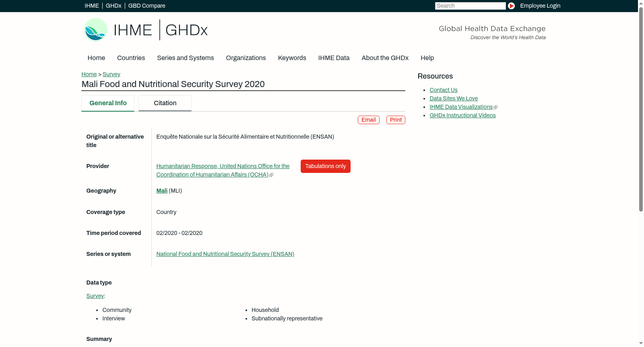This screenshot has height=347, width=644.
Task: Open the Organizations menu
Action: tap(246, 58)
